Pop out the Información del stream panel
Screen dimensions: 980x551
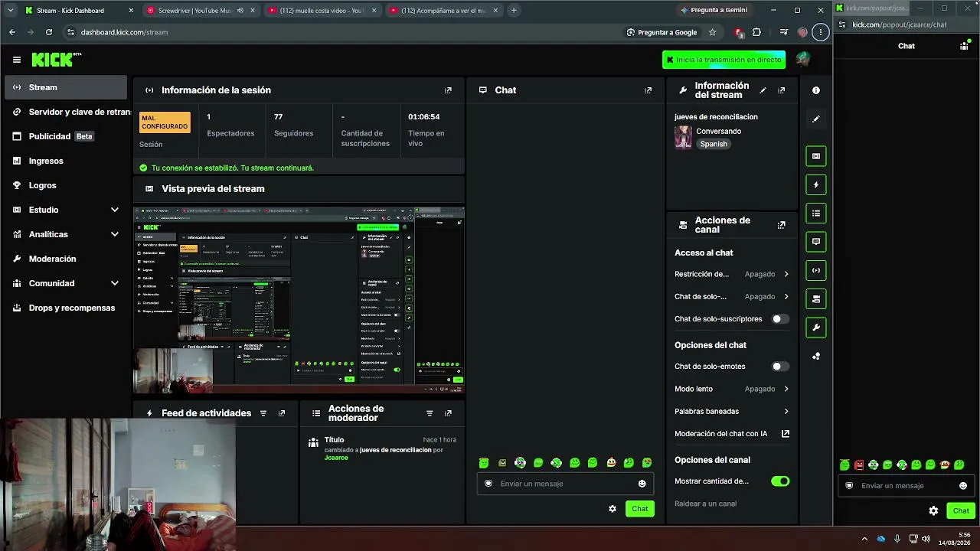coord(781,90)
